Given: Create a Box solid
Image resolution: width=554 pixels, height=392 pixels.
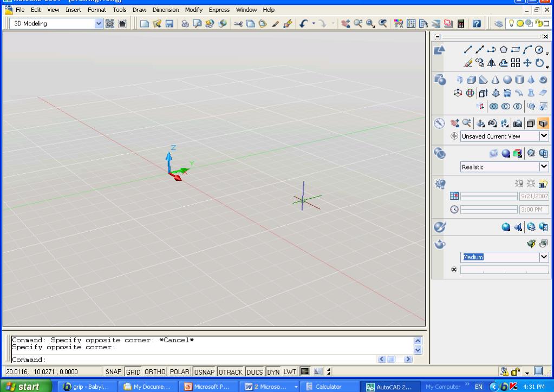Looking at the screenshot, I should (471, 80).
